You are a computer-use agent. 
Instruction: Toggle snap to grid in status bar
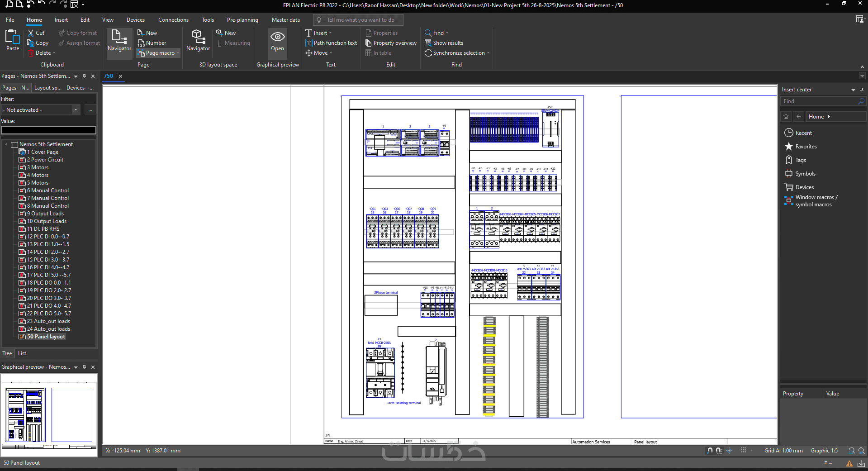coord(710,451)
